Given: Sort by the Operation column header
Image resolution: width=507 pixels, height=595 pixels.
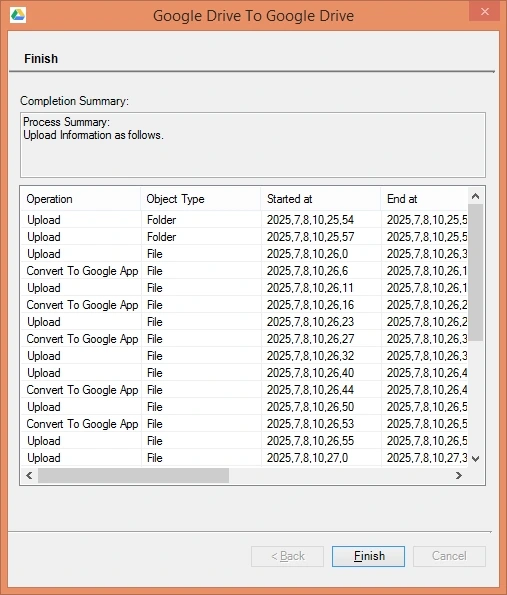Looking at the screenshot, I should click(80, 199).
